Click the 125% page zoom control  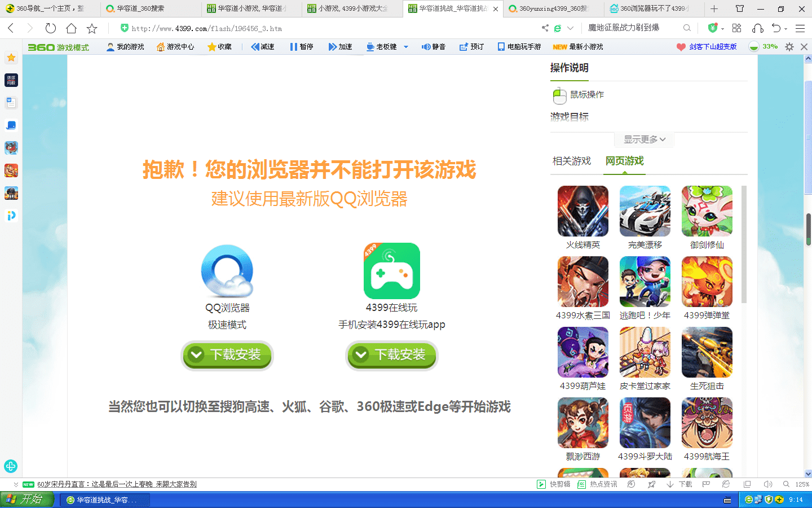(796, 484)
